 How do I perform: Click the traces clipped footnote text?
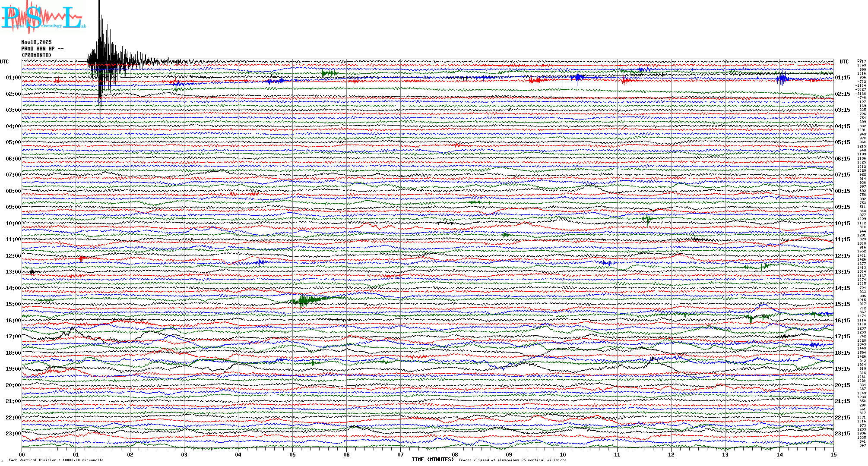(512, 460)
